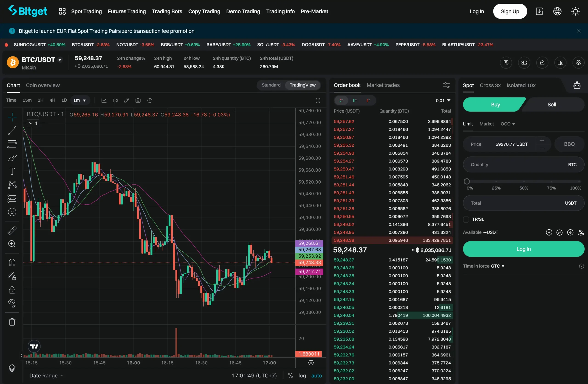
Task: Switch to the Market trades tab
Action: click(x=383, y=85)
